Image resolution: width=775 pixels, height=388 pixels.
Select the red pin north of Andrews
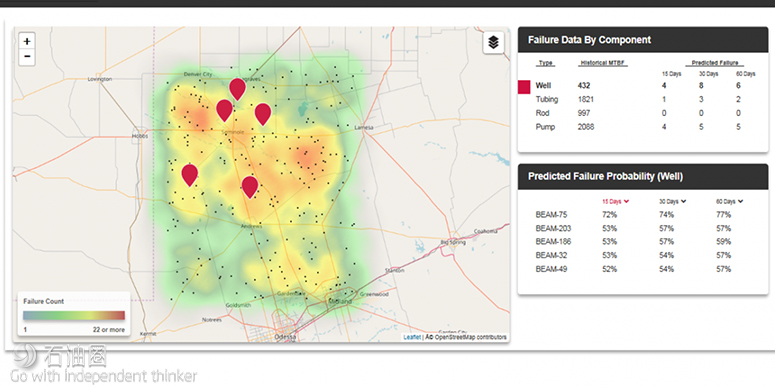250,187
